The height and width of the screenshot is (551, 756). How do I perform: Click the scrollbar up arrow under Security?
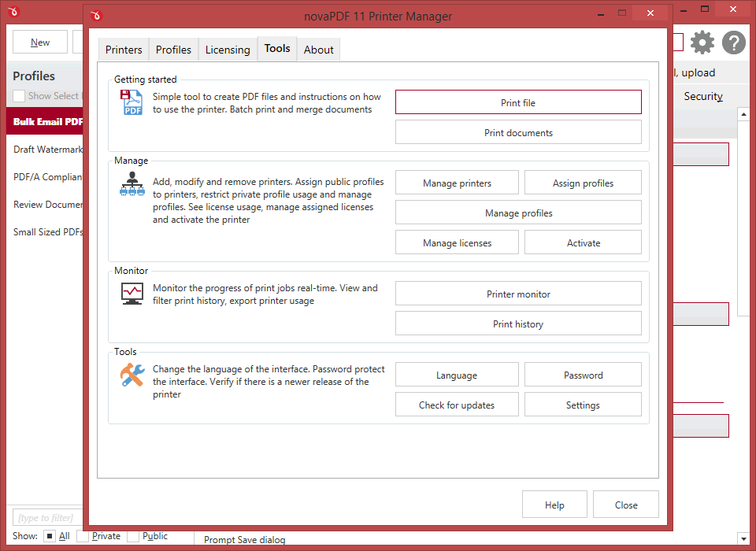click(743, 115)
